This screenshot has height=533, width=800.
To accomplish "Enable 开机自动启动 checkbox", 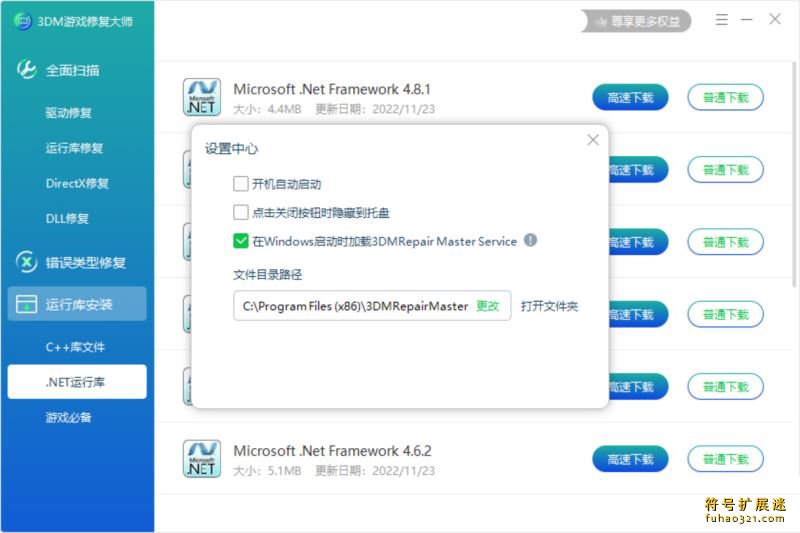I will pyautogui.click(x=241, y=184).
